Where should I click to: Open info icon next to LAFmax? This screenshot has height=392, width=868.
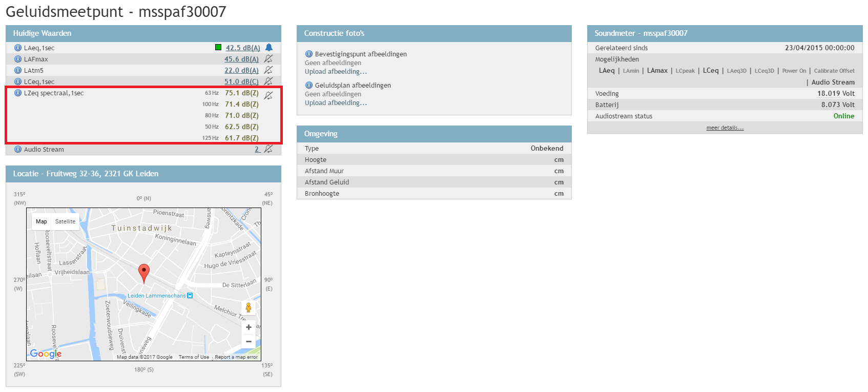click(18, 59)
